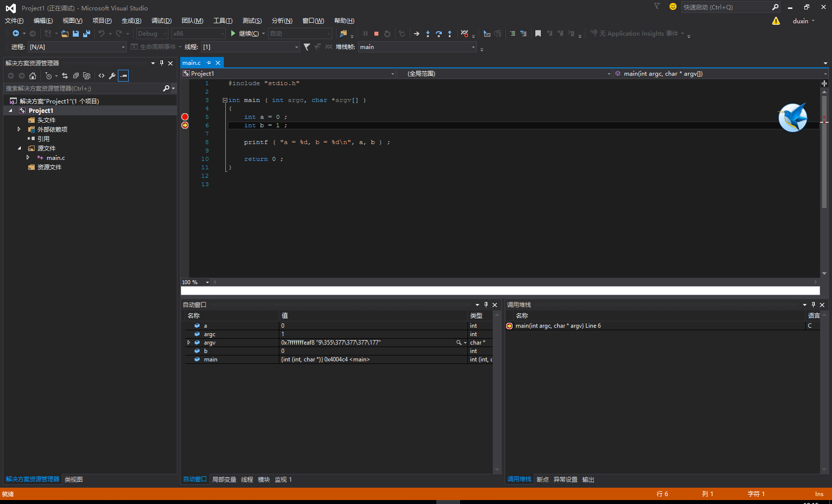Click the comment out selected lines icon
Viewport: 832px width, 504px height.
[x=513, y=33]
